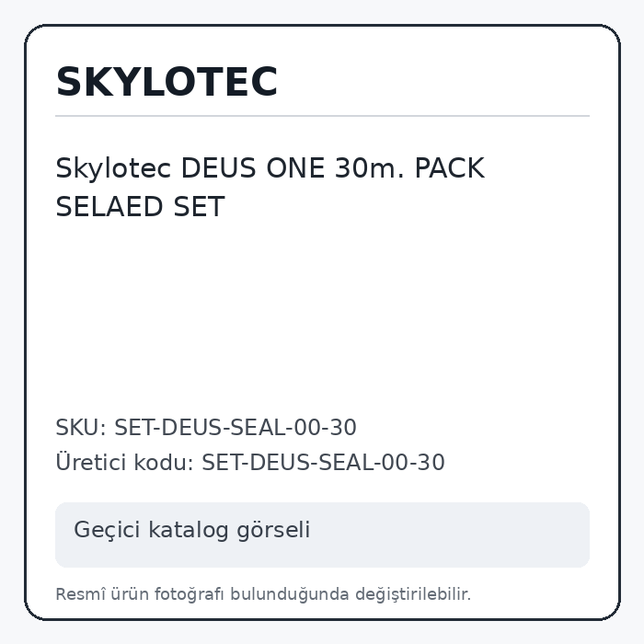This screenshot has width=644, height=644.
Task: Click the SKYLOTEC brand heading
Action: point(167,82)
